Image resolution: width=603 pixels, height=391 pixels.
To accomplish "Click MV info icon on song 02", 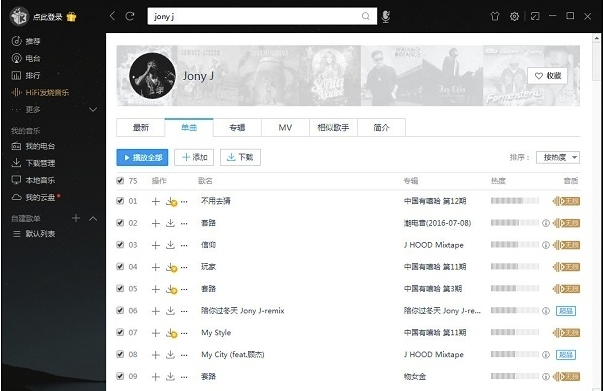I will click(x=545, y=223).
